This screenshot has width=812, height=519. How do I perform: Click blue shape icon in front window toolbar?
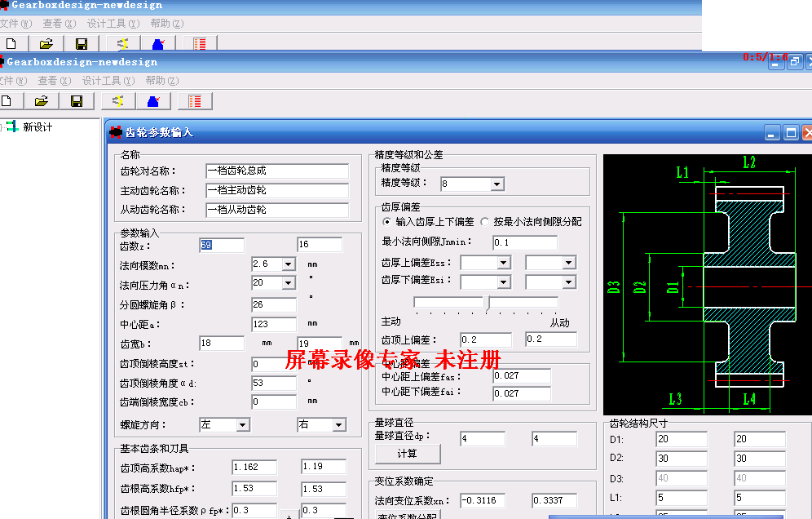(153, 100)
